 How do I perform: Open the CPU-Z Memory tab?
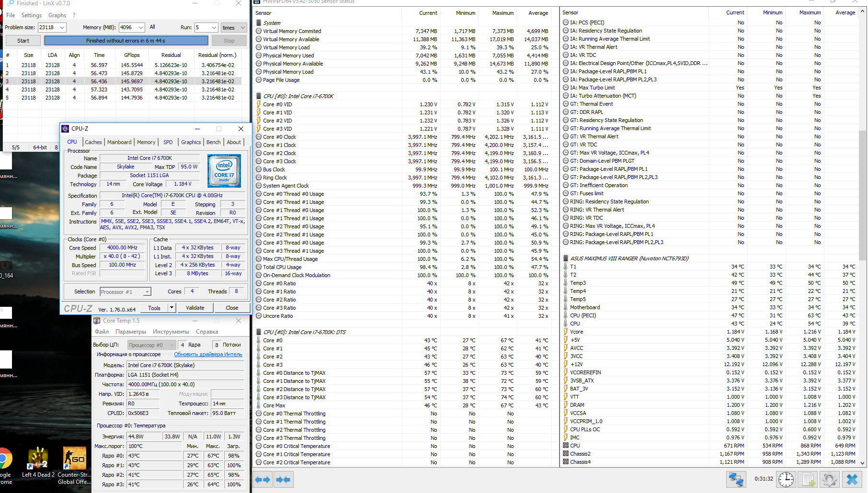click(x=146, y=142)
